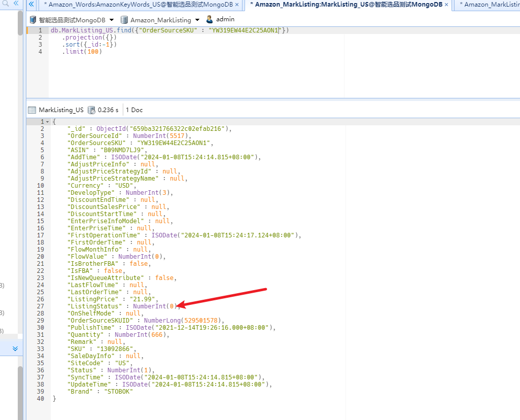The width and height of the screenshot is (520, 420).
Task: Click the "SiteCode" : "US" line
Action: [100, 363]
